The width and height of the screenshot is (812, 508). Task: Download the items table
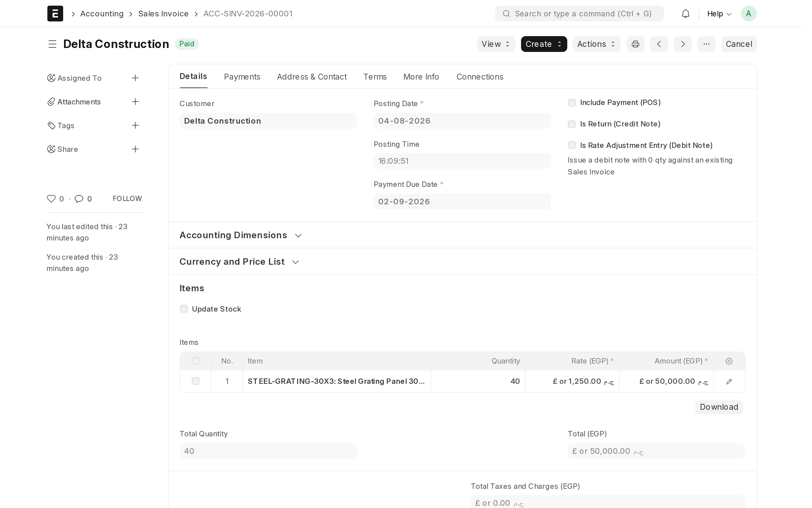point(719,407)
